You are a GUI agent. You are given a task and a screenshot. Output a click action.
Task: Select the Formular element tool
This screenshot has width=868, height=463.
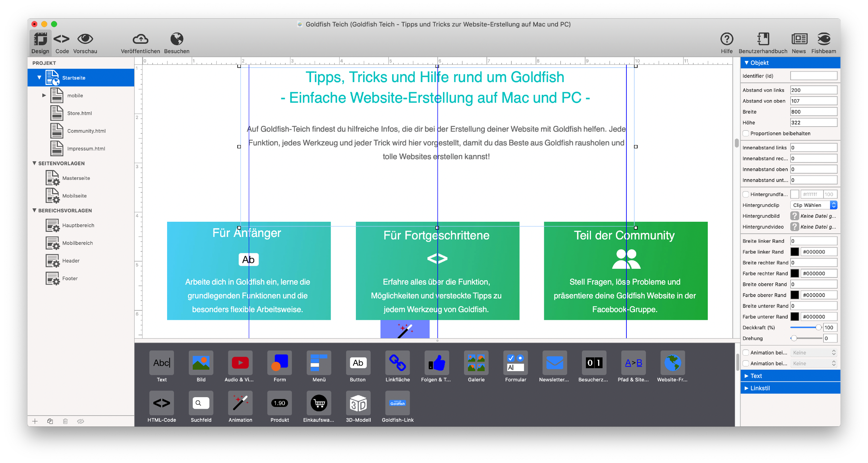point(515,366)
